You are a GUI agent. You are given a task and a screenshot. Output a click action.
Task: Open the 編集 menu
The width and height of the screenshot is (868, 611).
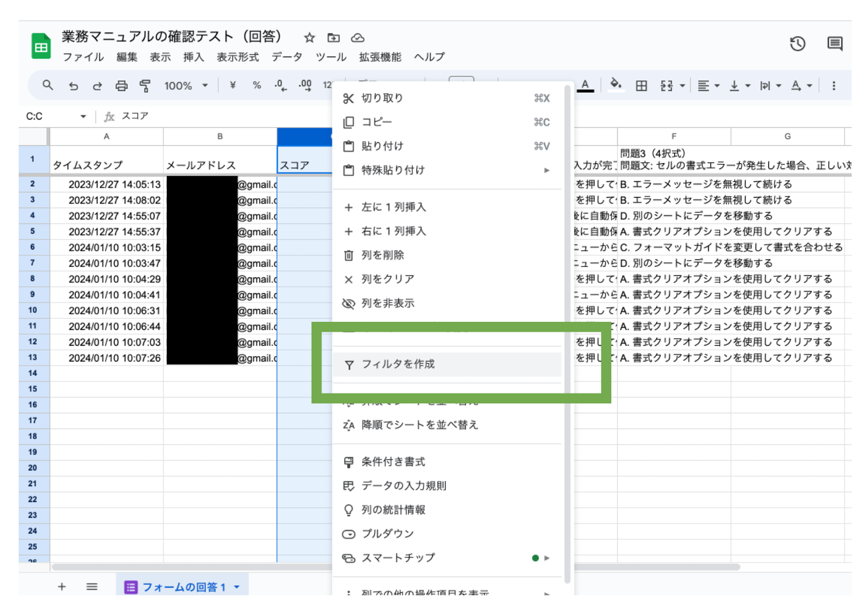pyautogui.click(x=127, y=57)
